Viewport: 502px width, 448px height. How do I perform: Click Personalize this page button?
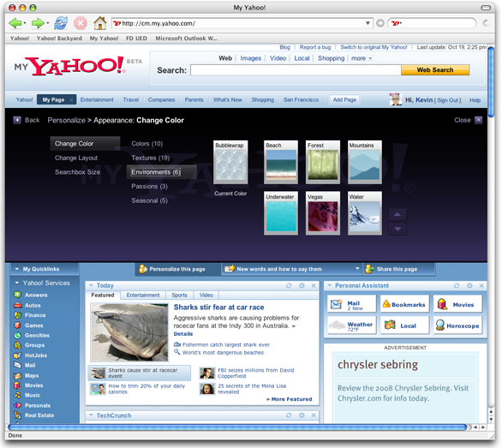click(177, 269)
